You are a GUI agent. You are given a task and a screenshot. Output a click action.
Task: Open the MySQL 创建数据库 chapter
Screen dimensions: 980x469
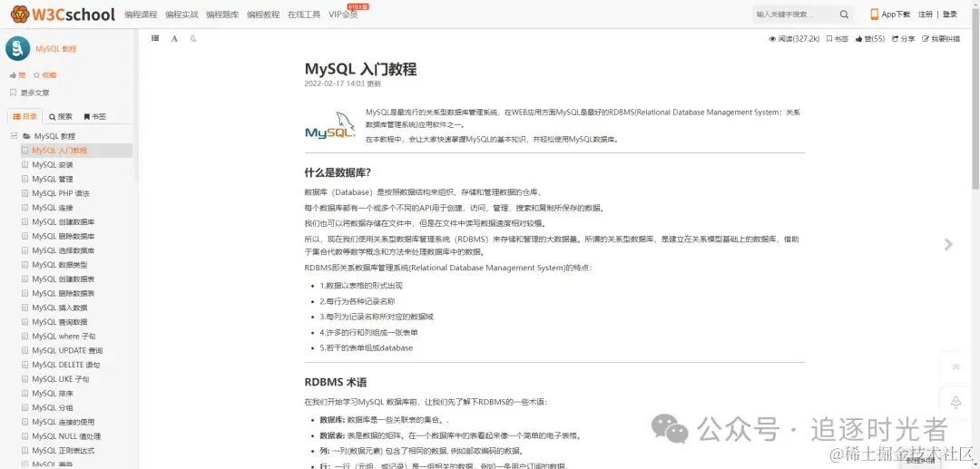pyautogui.click(x=64, y=222)
